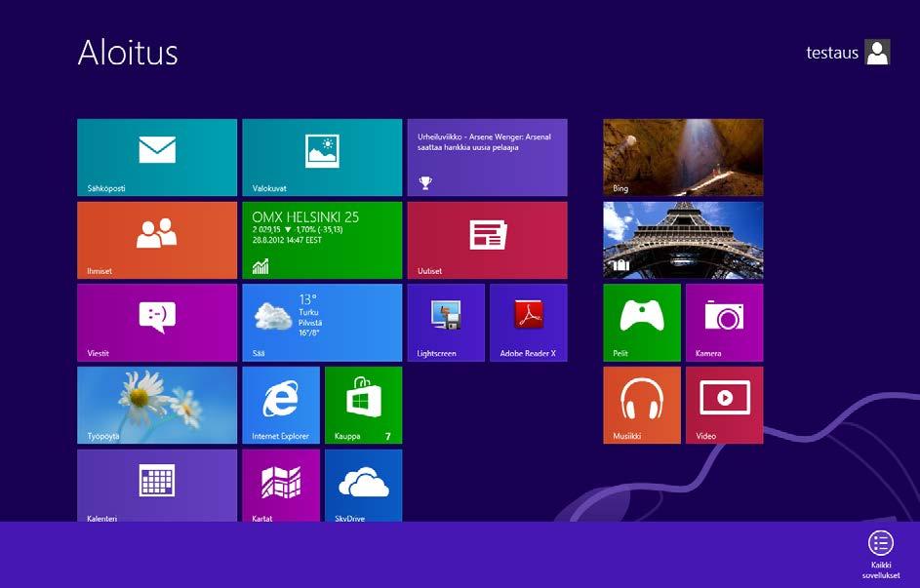920x588 pixels.
Task: Launch the Viestit messaging tile
Action: [x=157, y=323]
